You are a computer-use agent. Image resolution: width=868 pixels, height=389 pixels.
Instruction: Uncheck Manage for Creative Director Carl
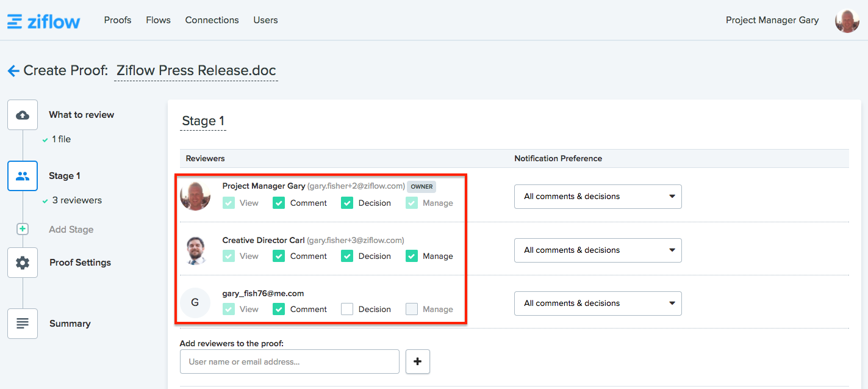point(412,256)
